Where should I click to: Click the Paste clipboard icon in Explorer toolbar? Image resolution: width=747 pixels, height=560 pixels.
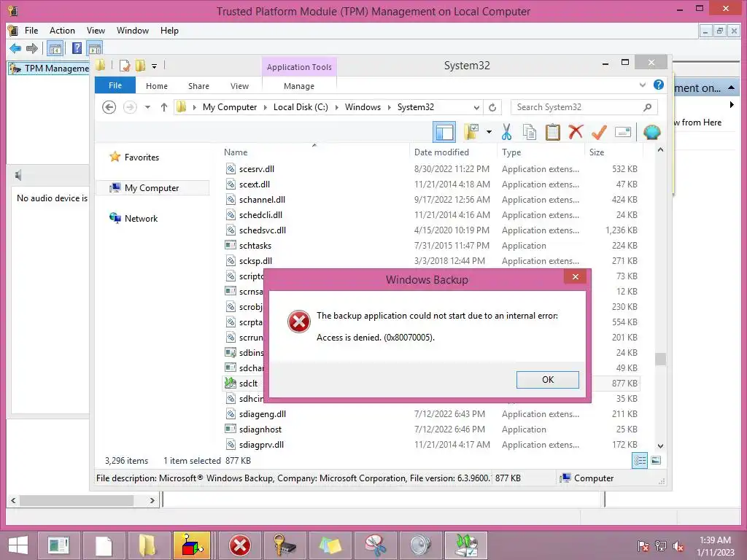coord(553,132)
